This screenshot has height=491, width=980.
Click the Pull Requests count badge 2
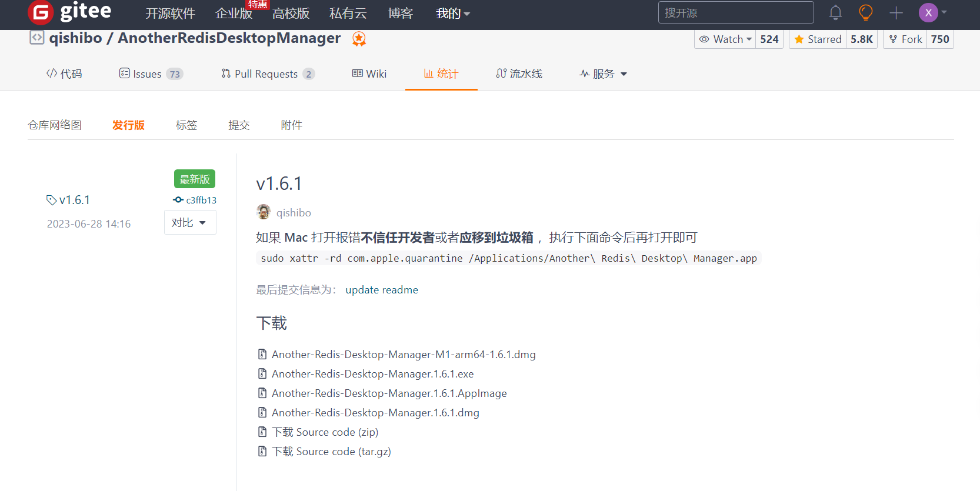(309, 74)
